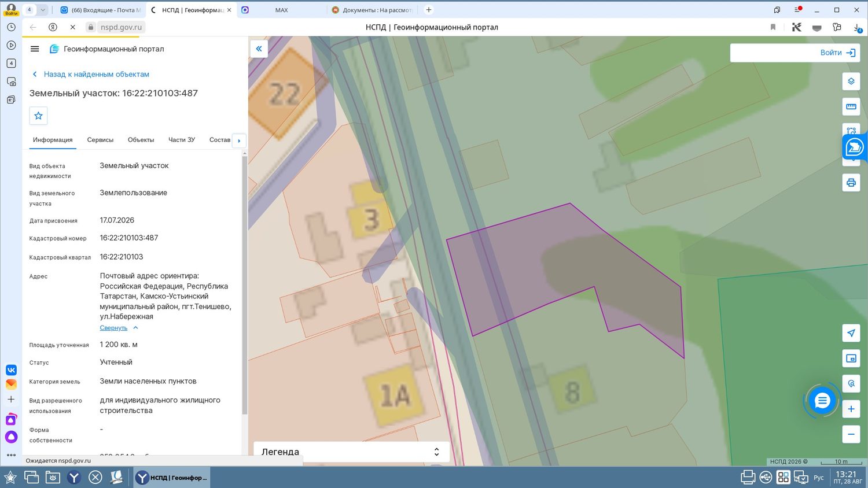Open НСПД Геоинформ taskbar window button

[172, 478]
